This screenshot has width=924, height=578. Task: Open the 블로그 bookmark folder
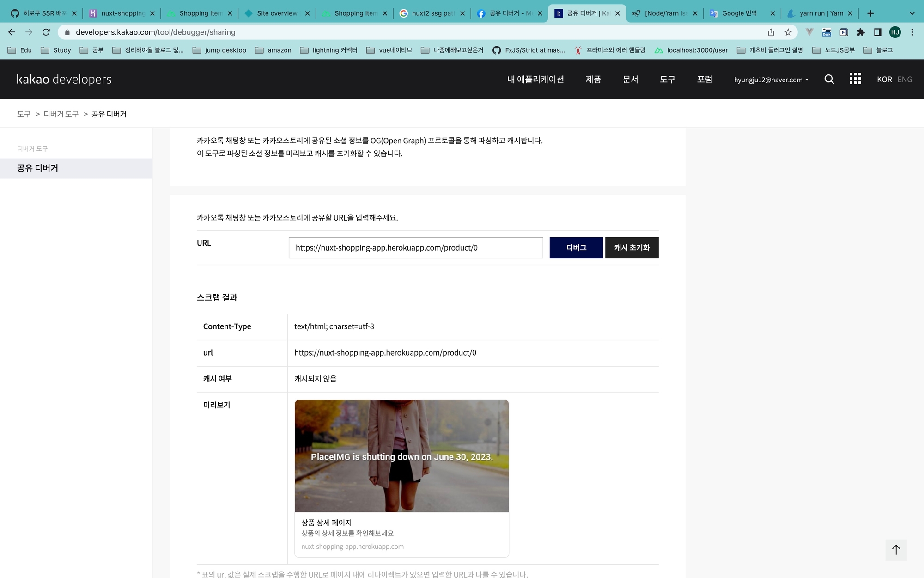click(x=878, y=50)
